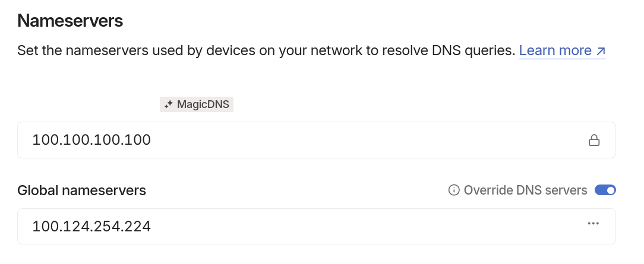Image resolution: width=644 pixels, height=264 pixels.
Task: Click the lock icon on 100.100.100.100 row
Action: click(594, 140)
